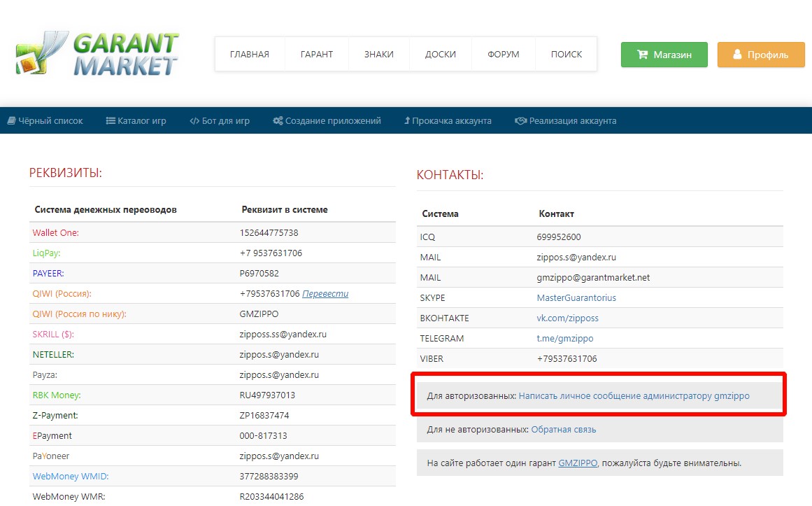
Task: Click the PAYEER: label
Action: coord(48,273)
